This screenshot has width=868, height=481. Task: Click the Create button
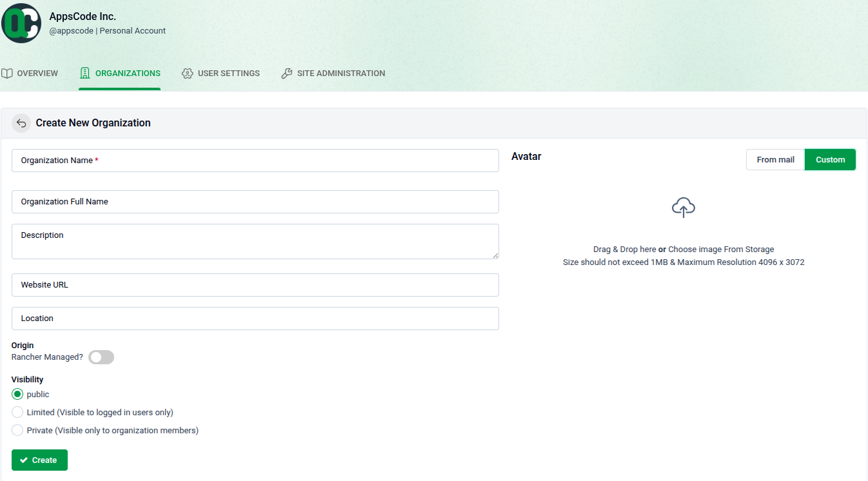[x=39, y=460]
